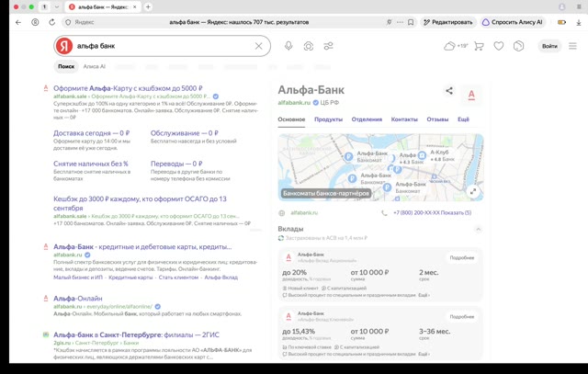Click the battery saver icon in toolbar
Image resolution: width=588 pixels, height=374 pixels.
(561, 22)
